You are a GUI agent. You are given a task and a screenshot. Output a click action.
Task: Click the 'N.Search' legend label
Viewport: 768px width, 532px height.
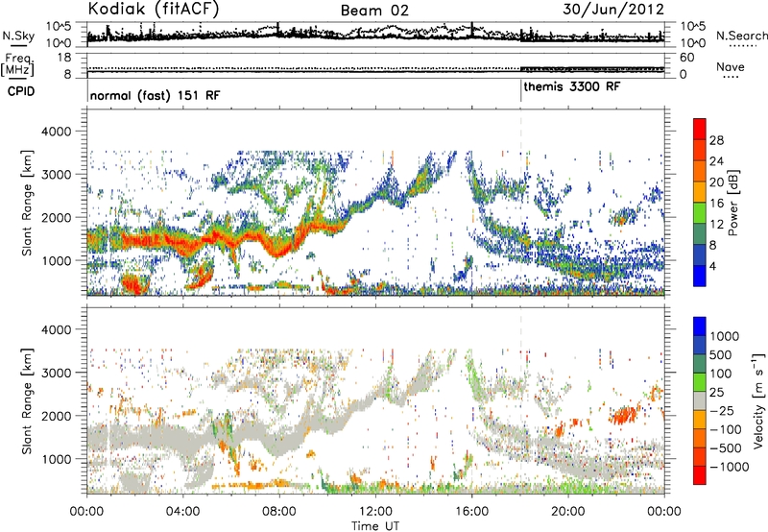click(741, 36)
